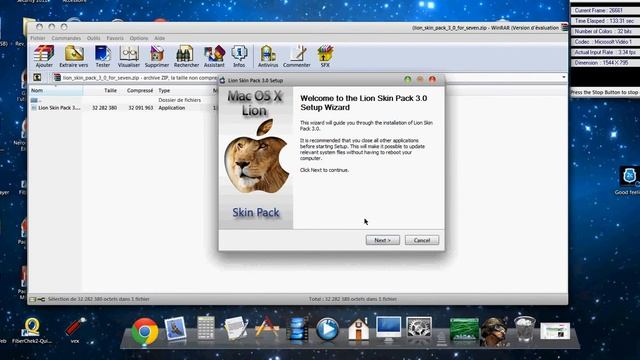Go up one folder in WinRAR
Image resolution: width=640 pixels, height=360 pixels.
[37, 77]
